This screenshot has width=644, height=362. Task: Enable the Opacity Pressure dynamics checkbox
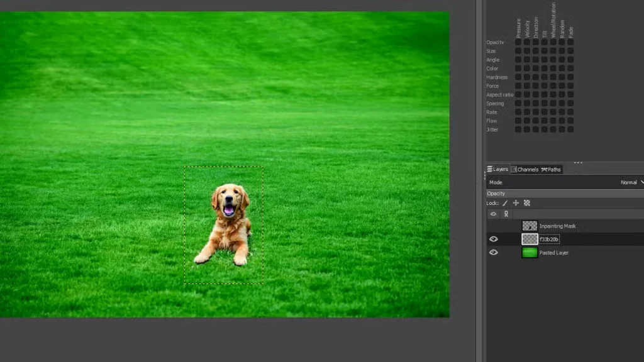(x=518, y=43)
